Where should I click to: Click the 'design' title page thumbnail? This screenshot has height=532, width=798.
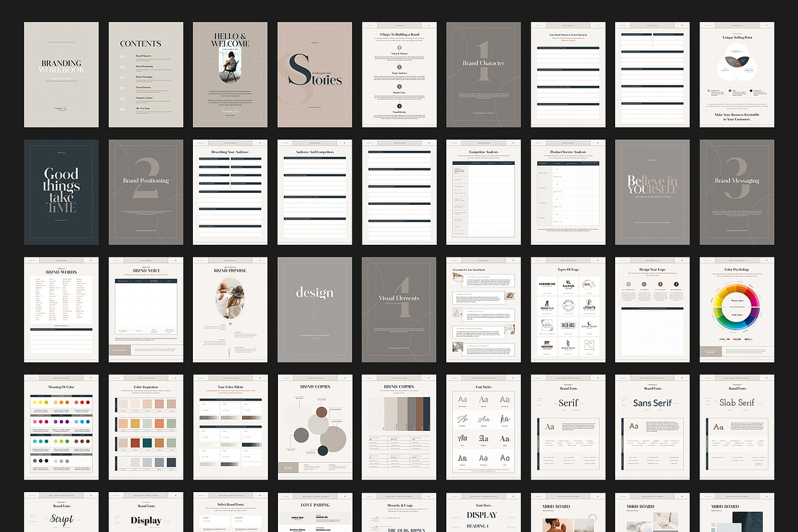click(315, 309)
